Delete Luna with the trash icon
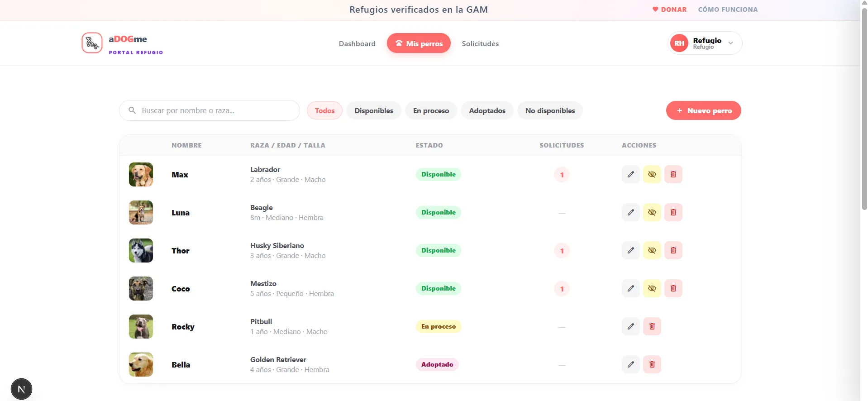 [x=673, y=212]
